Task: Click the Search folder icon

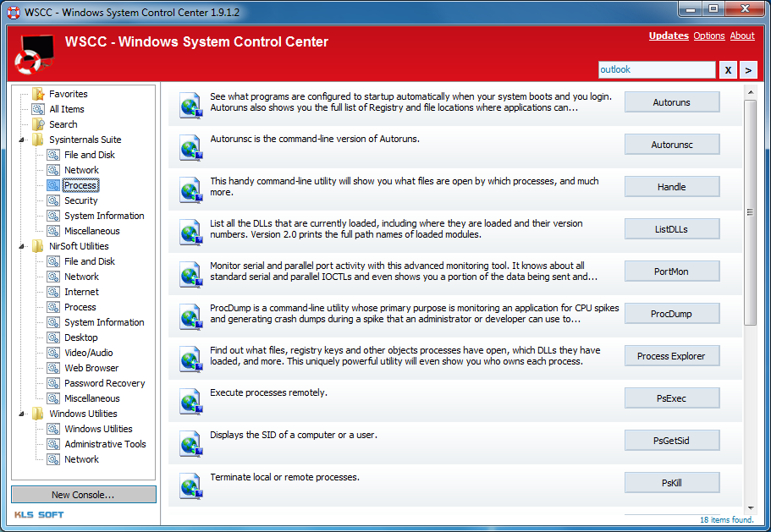Action: point(38,124)
